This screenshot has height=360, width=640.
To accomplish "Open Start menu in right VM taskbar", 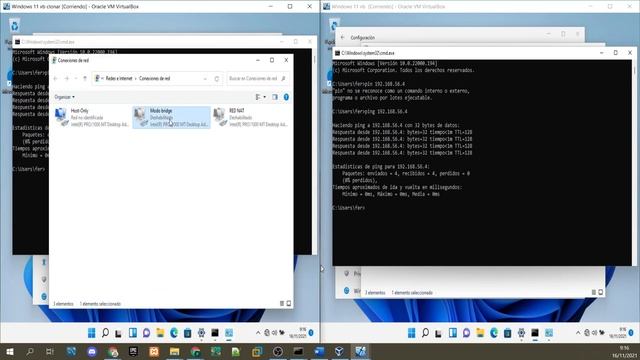I will click(411, 333).
